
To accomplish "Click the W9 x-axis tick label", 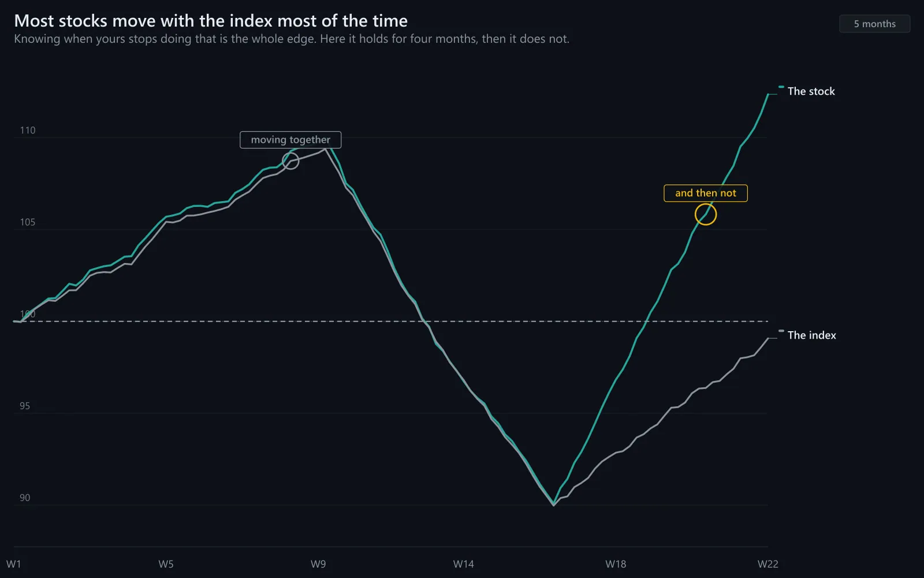I will 318,564.
